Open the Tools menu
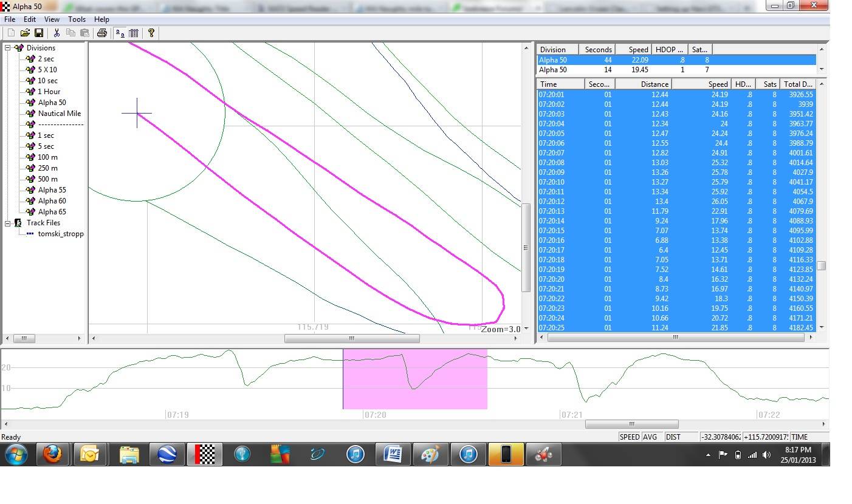This screenshot has height=504, width=852. 77,19
